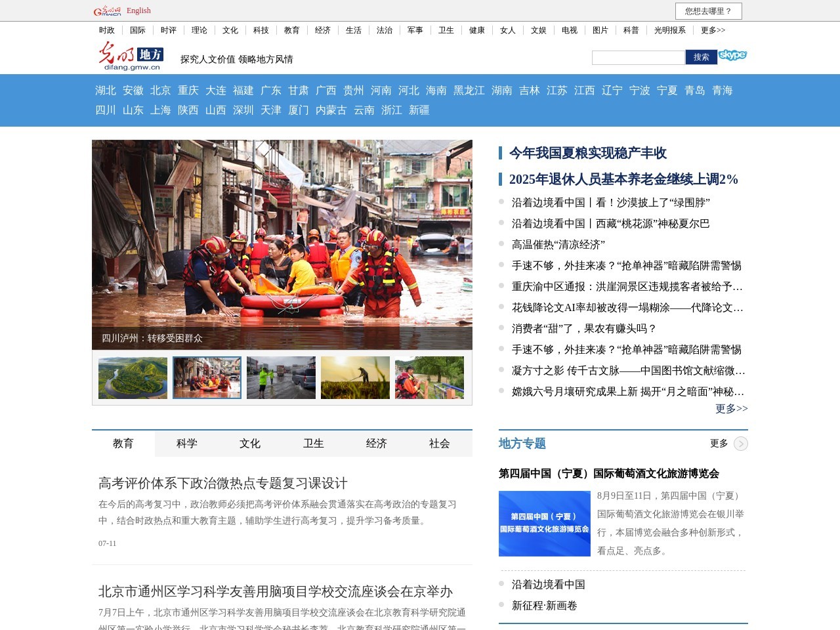The image size is (840, 630).
Task: Select the wheat field thumbnail under the carousel
Action: pyautogui.click(x=355, y=377)
